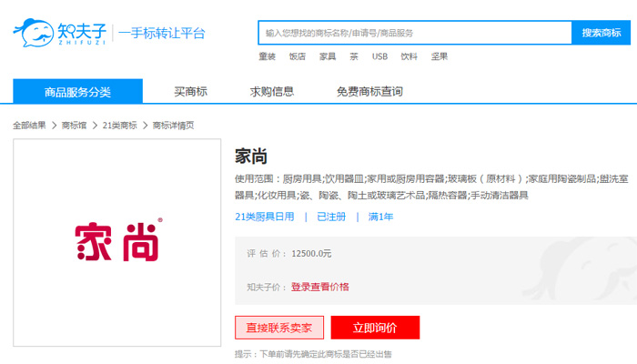Select the 饭店 hot keyword
Image resolution: width=637 pixels, height=364 pixels.
pos(297,56)
